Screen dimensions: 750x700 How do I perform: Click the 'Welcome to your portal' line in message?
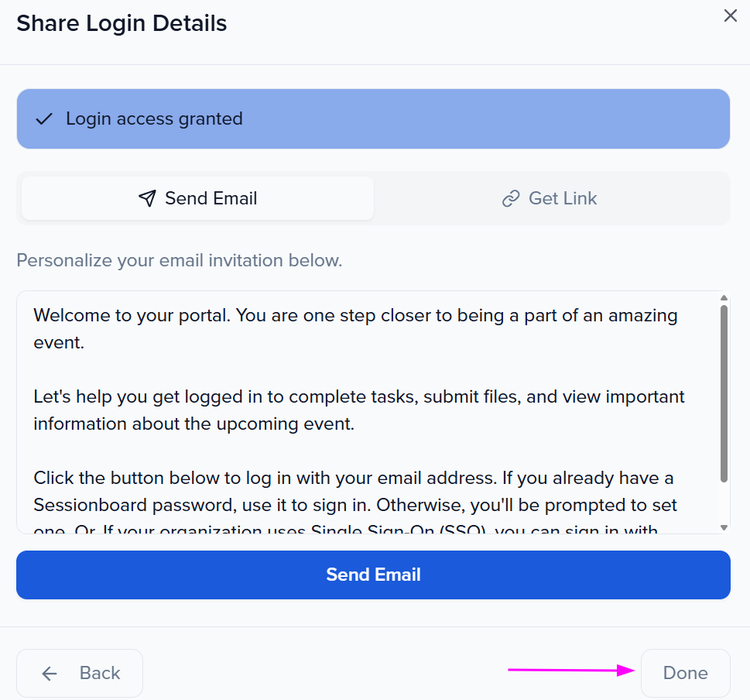click(355, 316)
